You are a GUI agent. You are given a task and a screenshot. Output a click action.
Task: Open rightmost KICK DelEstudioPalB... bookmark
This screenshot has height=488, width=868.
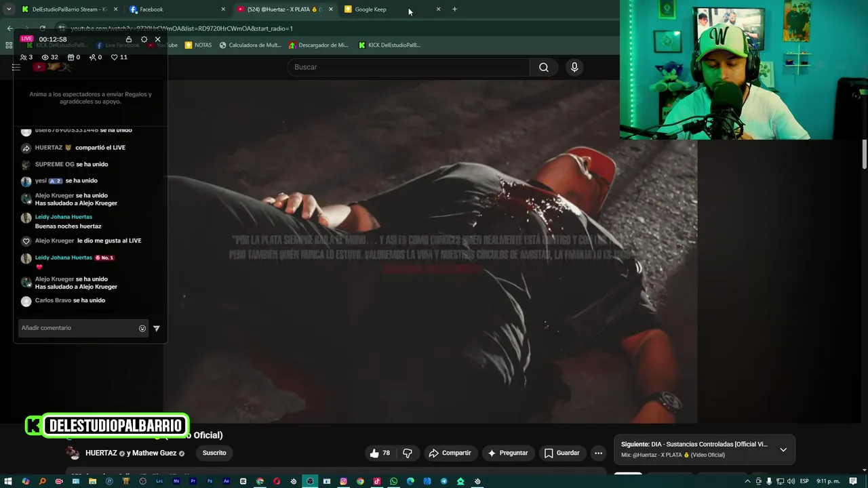click(x=390, y=45)
